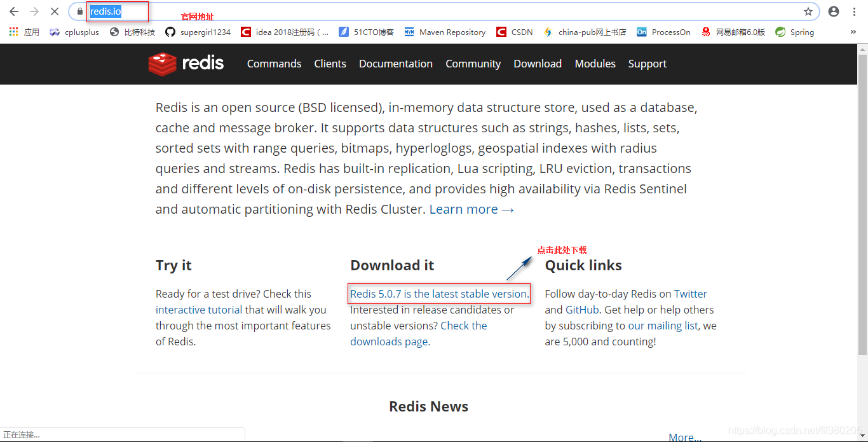Open the Chrome profile avatar
The width and height of the screenshot is (868, 442).
pyautogui.click(x=834, y=11)
